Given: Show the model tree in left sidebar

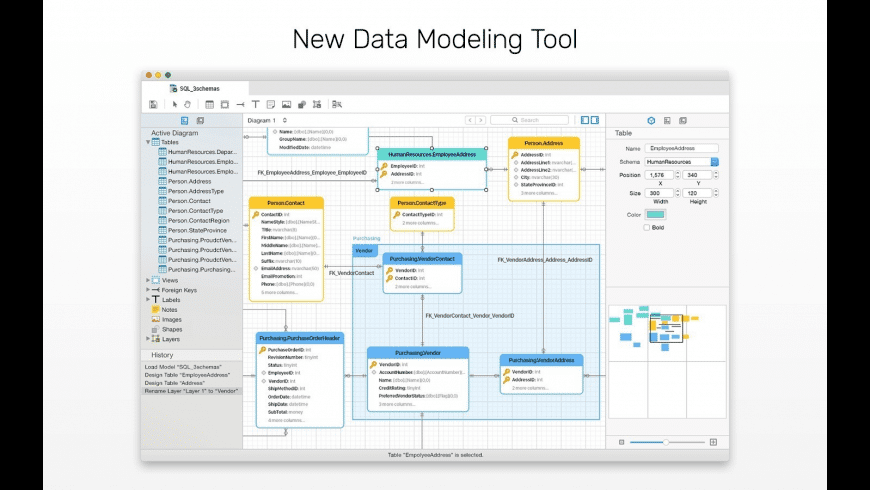Looking at the screenshot, I should [185, 120].
